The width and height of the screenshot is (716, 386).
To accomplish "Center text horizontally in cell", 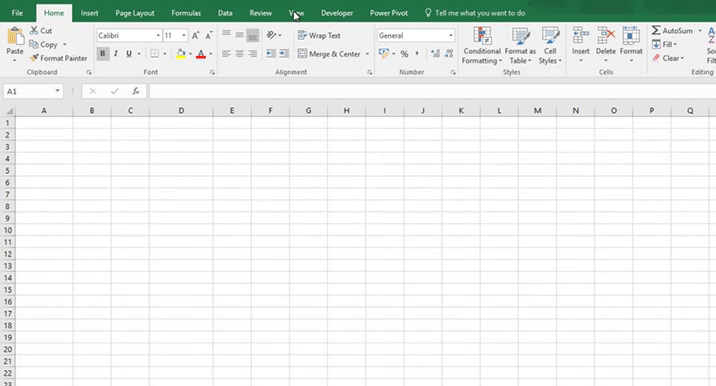I will click(239, 53).
